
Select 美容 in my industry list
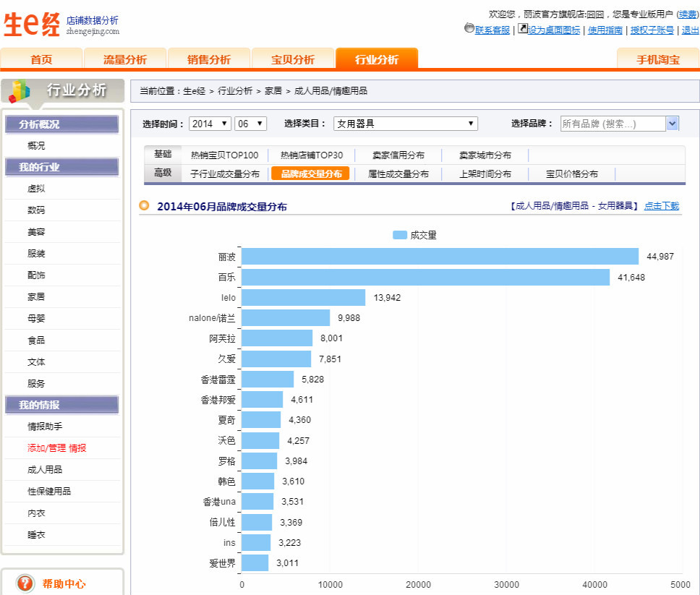tap(36, 232)
